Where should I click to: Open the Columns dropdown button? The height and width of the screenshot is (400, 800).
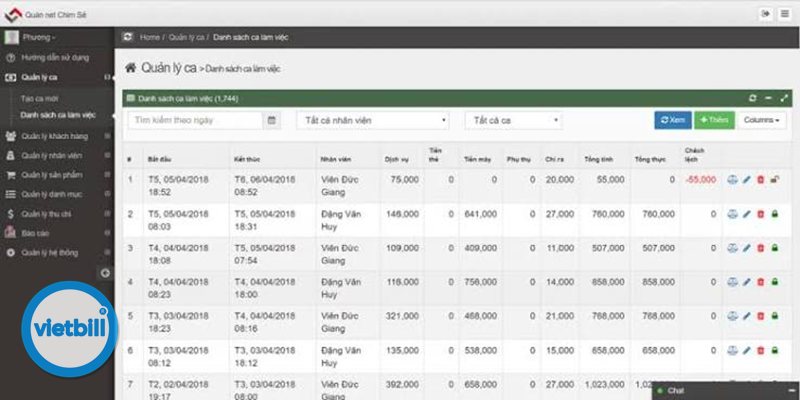(x=761, y=120)
